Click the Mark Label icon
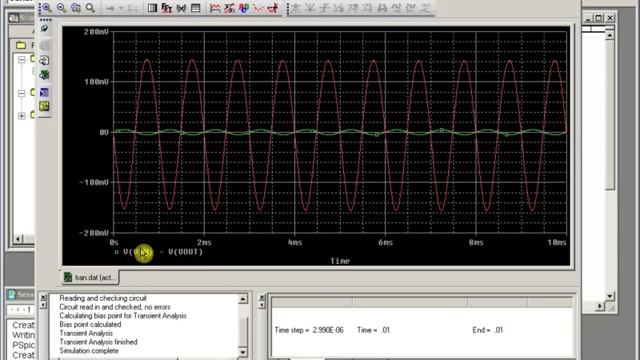 [x=425, y=8]
